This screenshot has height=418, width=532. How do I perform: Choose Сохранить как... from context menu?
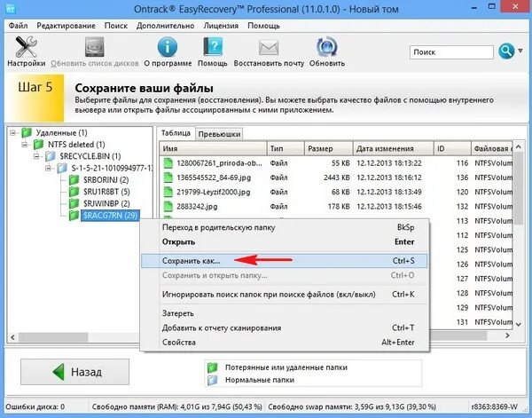(x=285, y=261)
